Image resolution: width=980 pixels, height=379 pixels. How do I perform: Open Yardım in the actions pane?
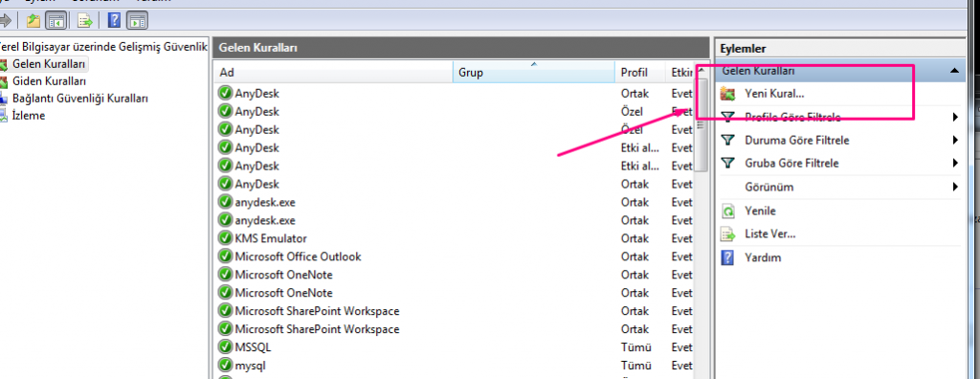[763, 257]
